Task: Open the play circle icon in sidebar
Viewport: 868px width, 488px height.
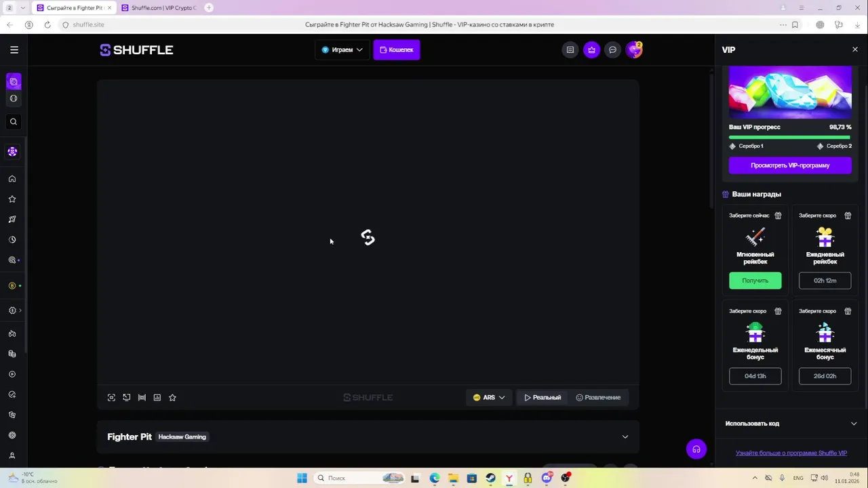Action: pos(12,374)
